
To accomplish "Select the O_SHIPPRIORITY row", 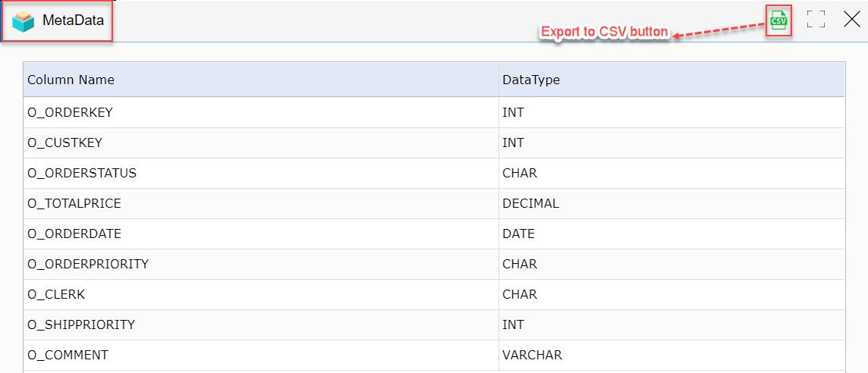I will pos(434,324).
